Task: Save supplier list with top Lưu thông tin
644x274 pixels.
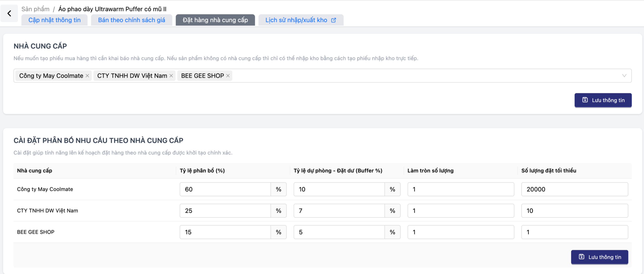Action: click(603, 100)
